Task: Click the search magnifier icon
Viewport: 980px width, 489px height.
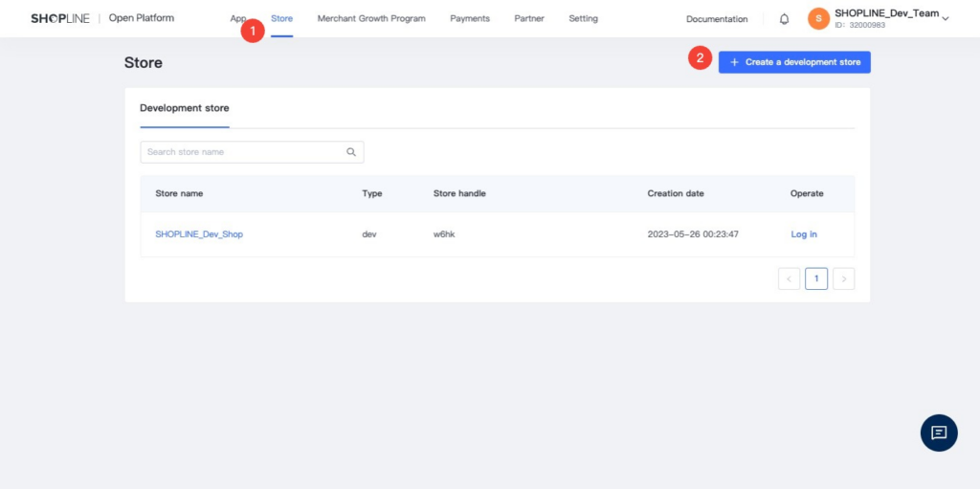Action: 351,152
